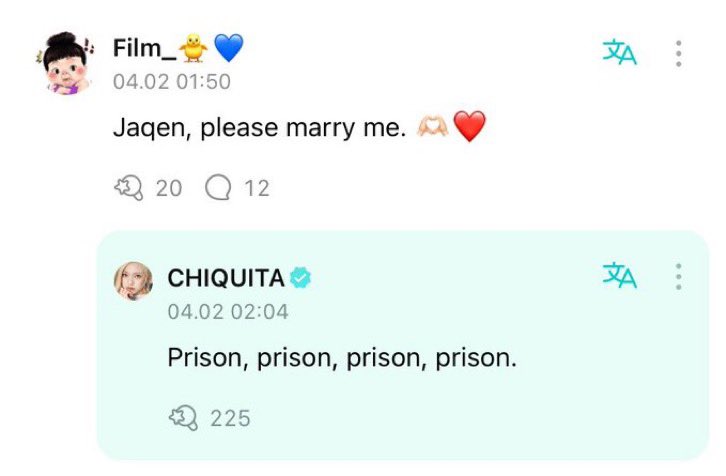
Task: Open the three-dot menu on CHIQUITA's reply
Action: tap(679, 277)
